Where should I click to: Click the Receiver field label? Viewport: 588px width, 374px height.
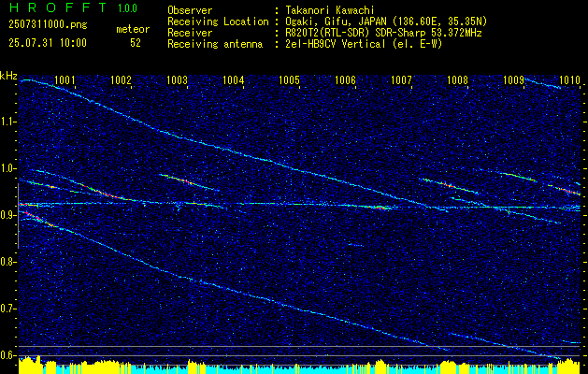(190, 33)
